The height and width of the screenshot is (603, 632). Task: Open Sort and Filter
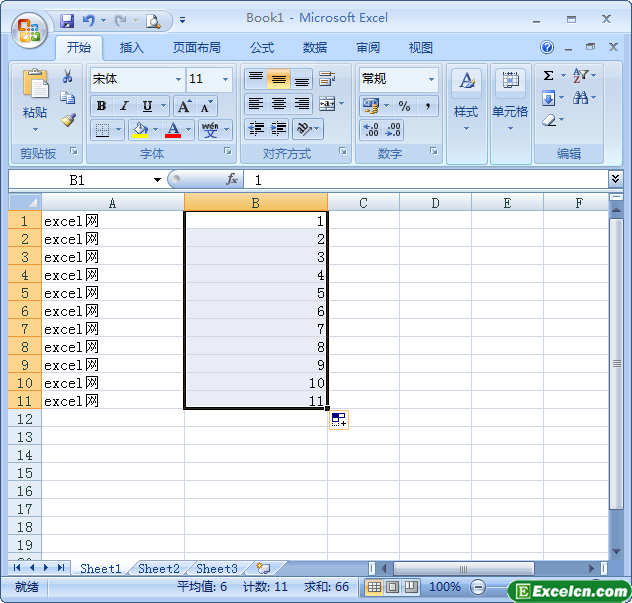coord(580,75)
